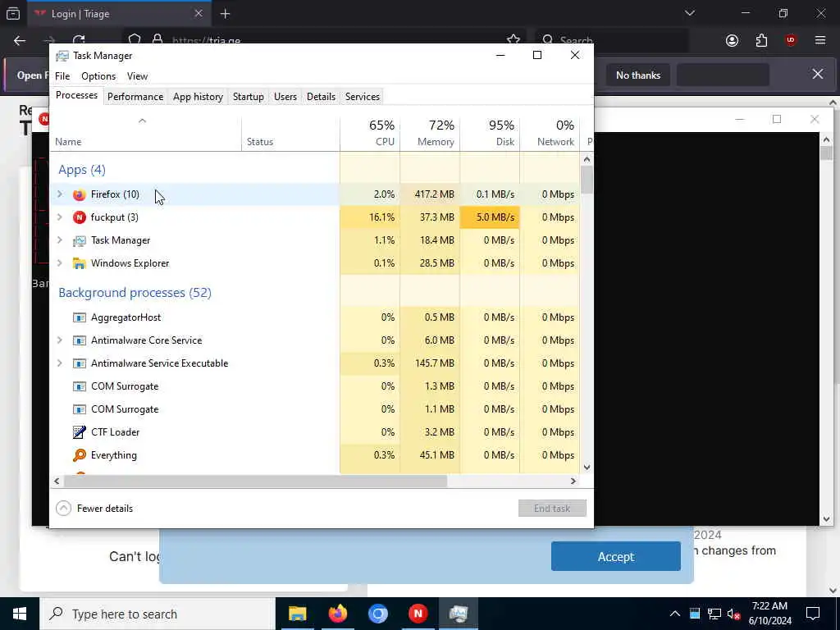Screen dimensions: 840x630
Task: Switch to the App history tab
Action: coord(198,97)
